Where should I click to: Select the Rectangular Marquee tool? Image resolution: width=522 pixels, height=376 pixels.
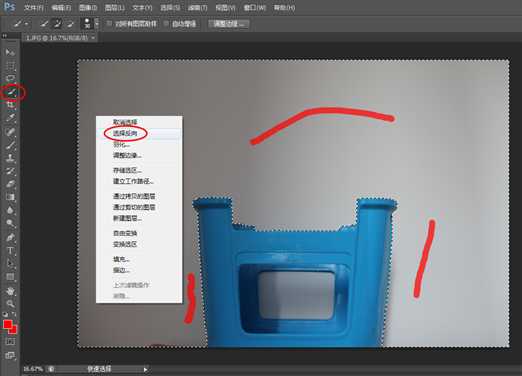tap(10, 65)
